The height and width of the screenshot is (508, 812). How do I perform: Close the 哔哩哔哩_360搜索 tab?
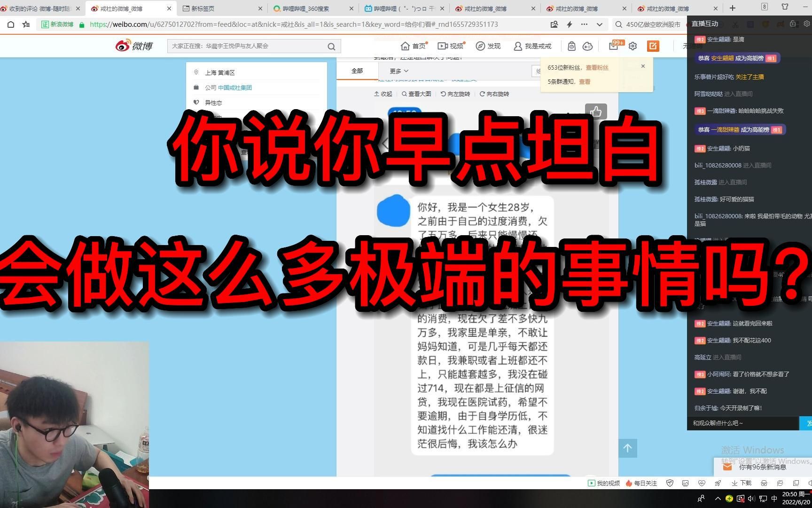pyautogui.click(x=351, y=8)
